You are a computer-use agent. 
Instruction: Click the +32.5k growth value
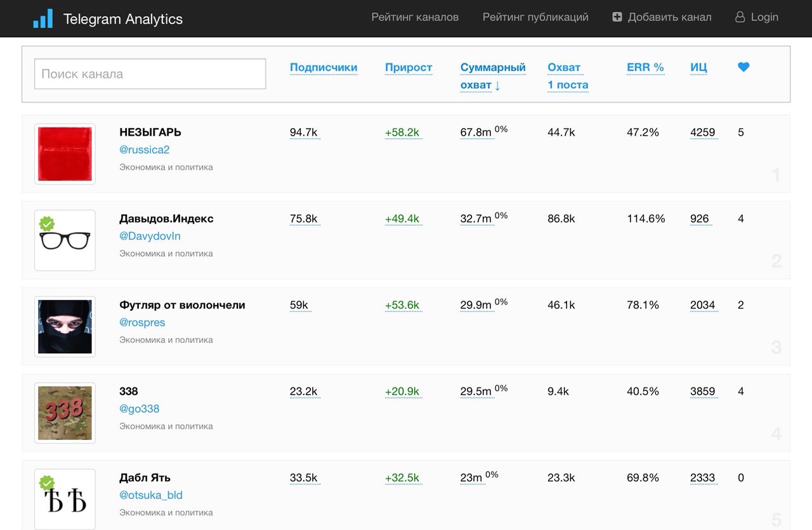[402, 477]
